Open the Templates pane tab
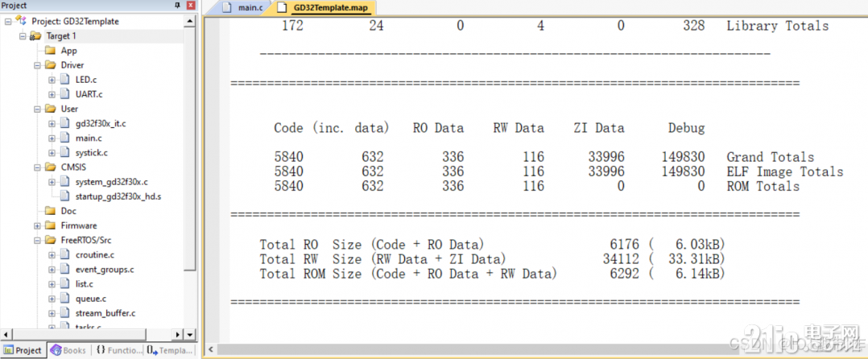The width and height of the screenshot is (868, 359). point(169,350)
